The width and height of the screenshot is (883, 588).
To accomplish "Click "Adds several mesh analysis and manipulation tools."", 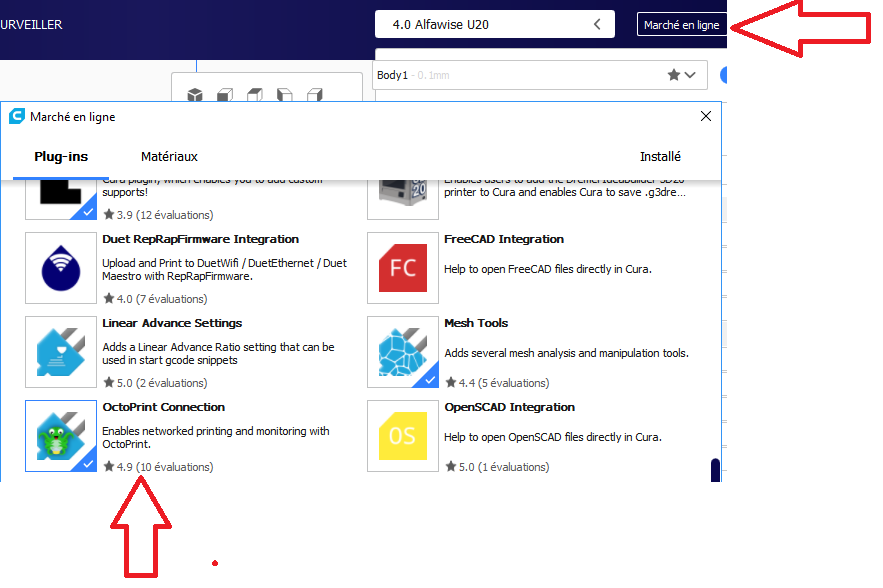I will coord(566,353).
